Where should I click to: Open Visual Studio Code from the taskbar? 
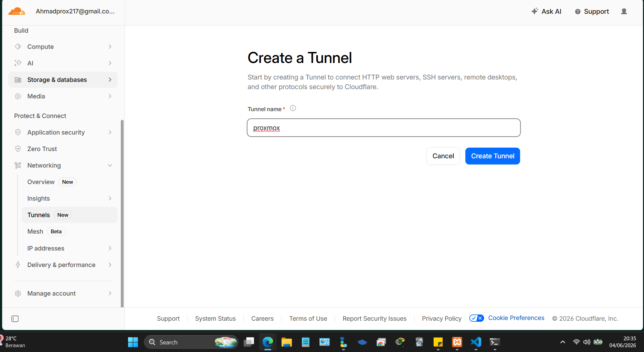(x=476, y=342)
